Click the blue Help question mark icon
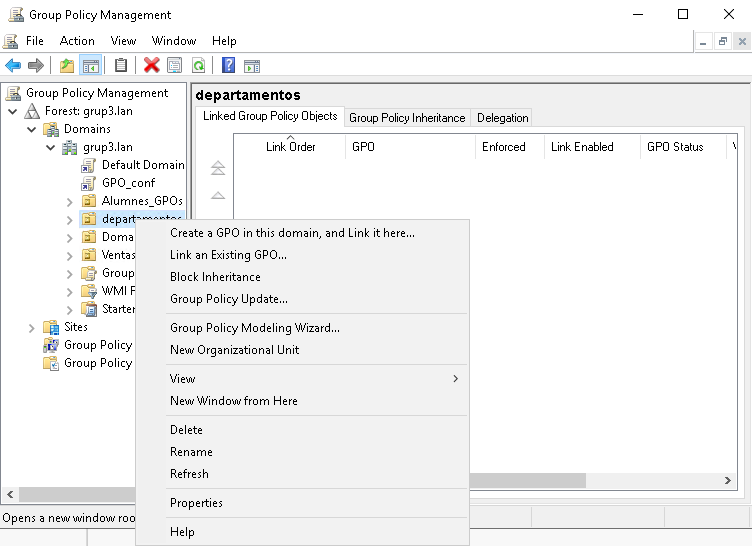 [x=228, y=66]
